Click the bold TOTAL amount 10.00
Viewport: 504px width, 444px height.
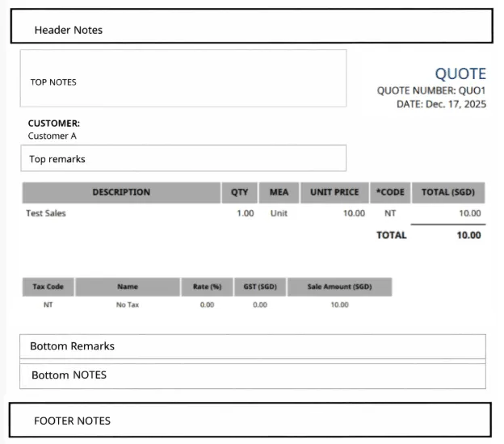coord(468,236)
